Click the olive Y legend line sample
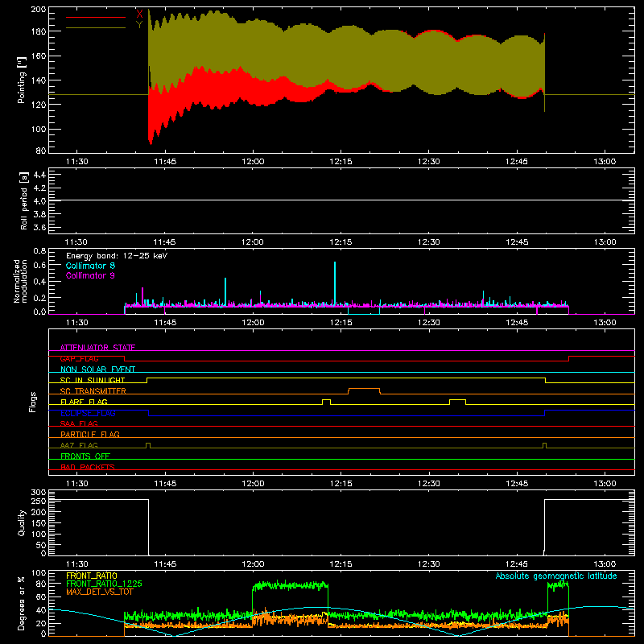This screenshot has width=644, height=644. [96, 28]
